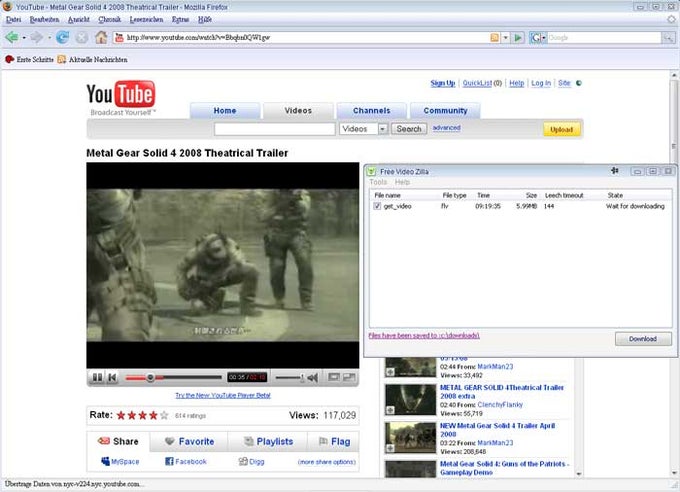Image resolution: width=680 pixels, height=492 pixels.
Task: Click the RSS feed icon in address bar
Action: tap(494, 38)
